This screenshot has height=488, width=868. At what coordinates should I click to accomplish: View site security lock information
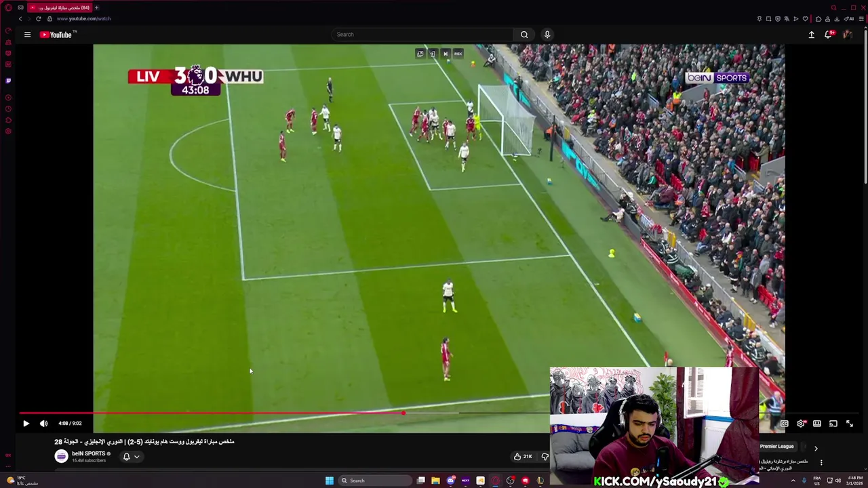[x=50, y=19]
